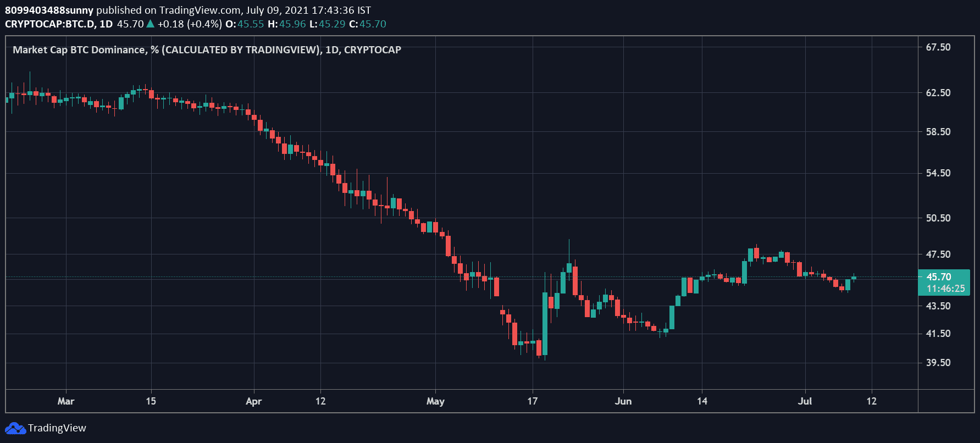Click the 11:46:25 bar countdown timer
The image size is (980, 443).
[x=945, y=289]
